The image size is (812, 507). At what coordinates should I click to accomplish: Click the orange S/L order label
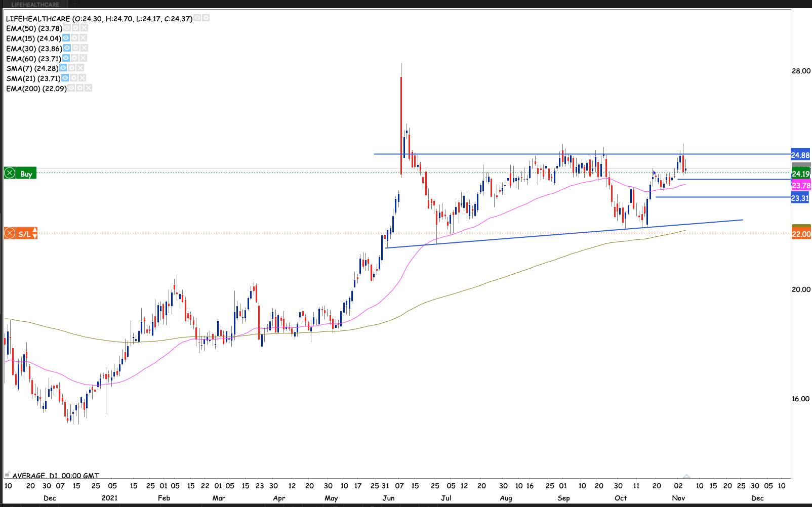(24, 234)
